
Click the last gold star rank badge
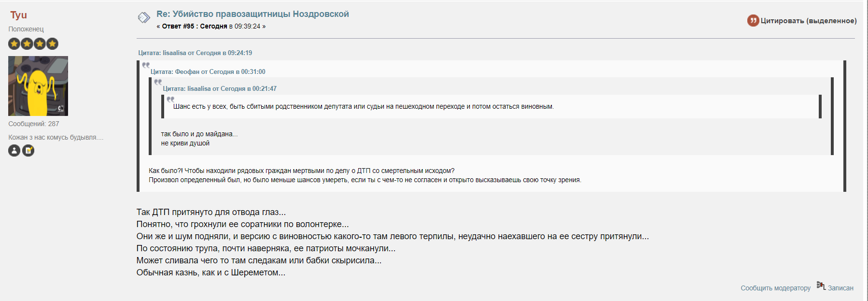point(52,44)
